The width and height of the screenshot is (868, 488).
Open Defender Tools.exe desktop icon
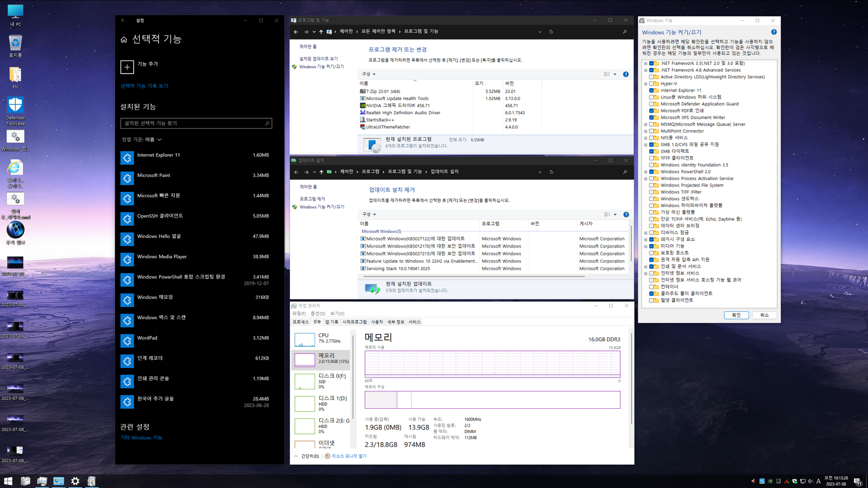pos(15,111)
